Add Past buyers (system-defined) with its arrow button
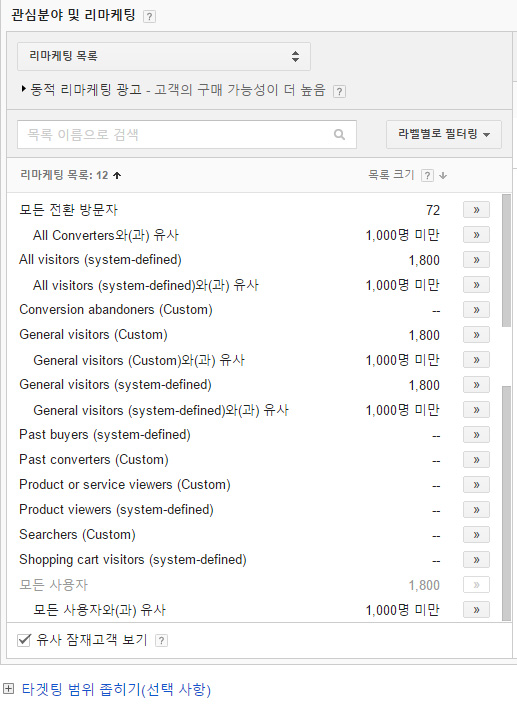 click(x=476, y=434)
